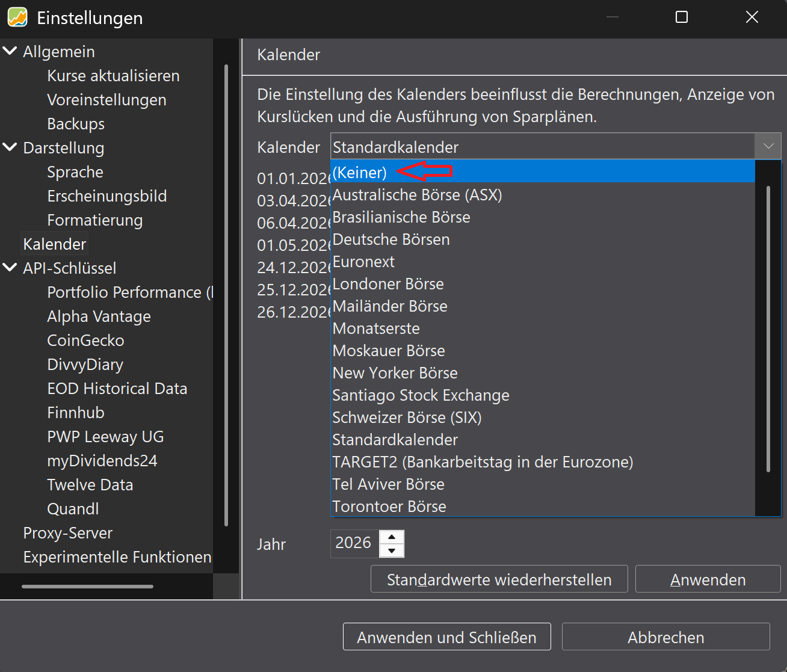This screenshot has height=672, width=787.
Task: Close the Kalender dropdown via arrow
Action: point(768,146)
